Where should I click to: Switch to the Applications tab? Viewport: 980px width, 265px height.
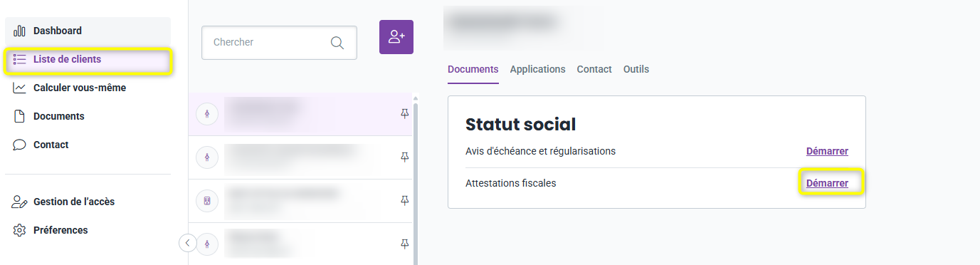tap(537, 69)
